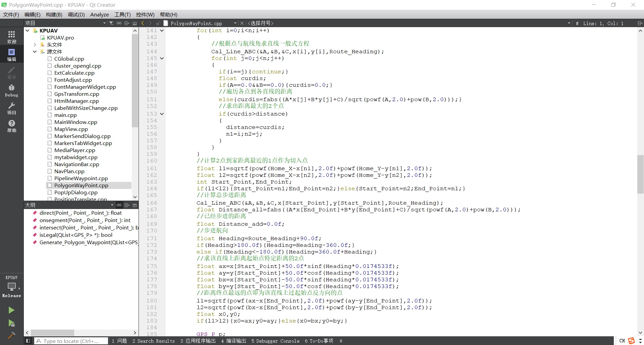
Task: Open the 编译输出 output pane
Action: (233, 341)
